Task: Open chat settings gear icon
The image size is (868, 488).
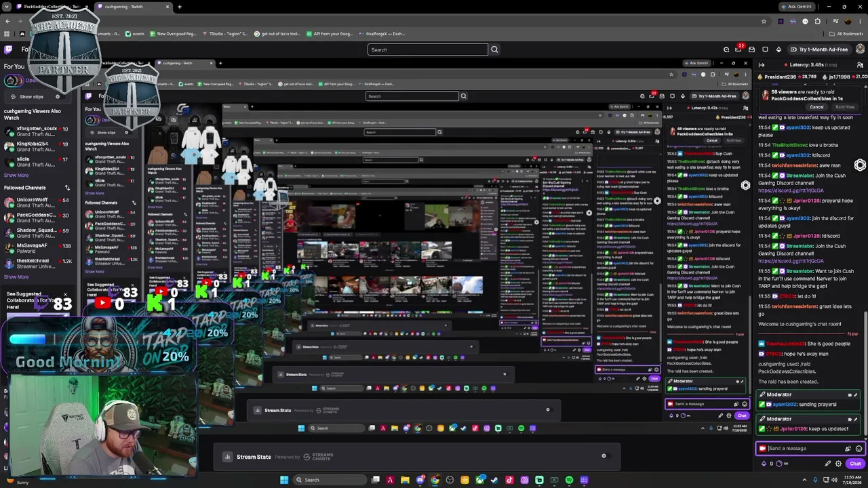Action: tap(839, 464)
